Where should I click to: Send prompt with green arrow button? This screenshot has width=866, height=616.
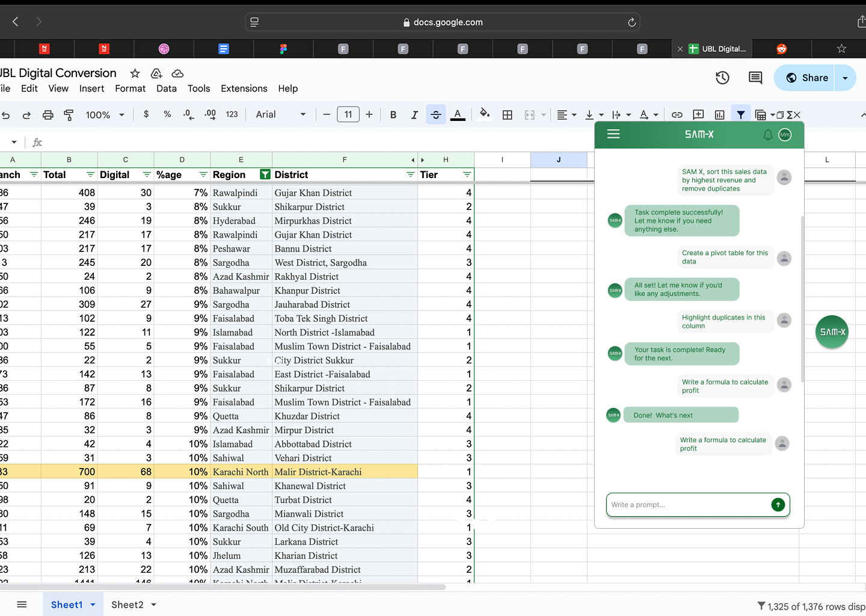778,505
